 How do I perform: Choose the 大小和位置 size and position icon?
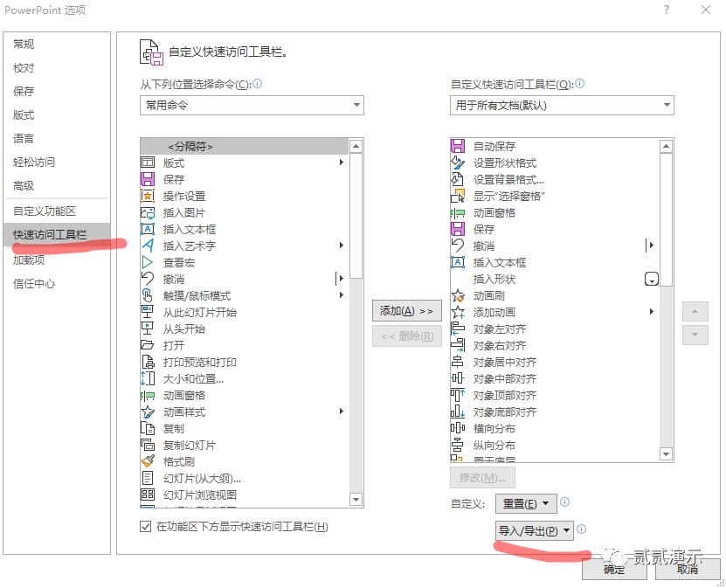coord(148,378)
